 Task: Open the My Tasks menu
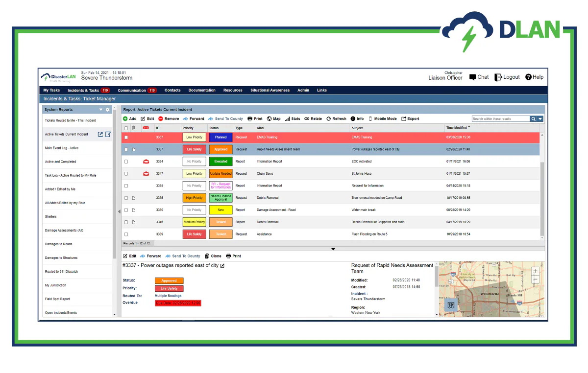click(x=51, y=90)
